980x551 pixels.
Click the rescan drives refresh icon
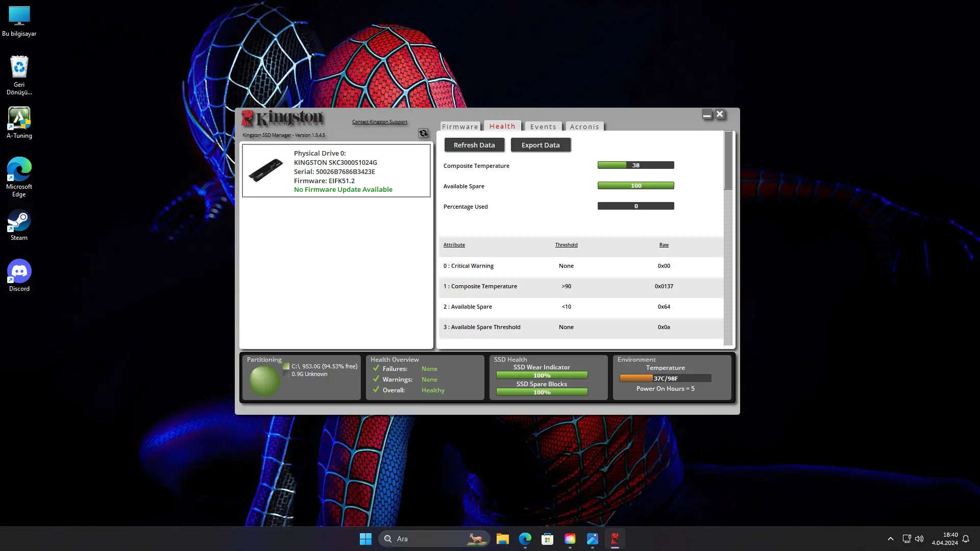click(423, 133)
